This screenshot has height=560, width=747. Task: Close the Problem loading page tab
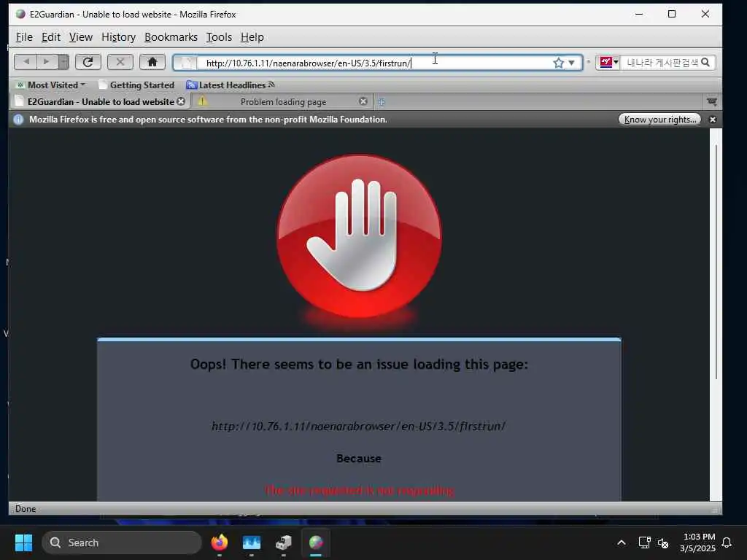tap(363, 101)
